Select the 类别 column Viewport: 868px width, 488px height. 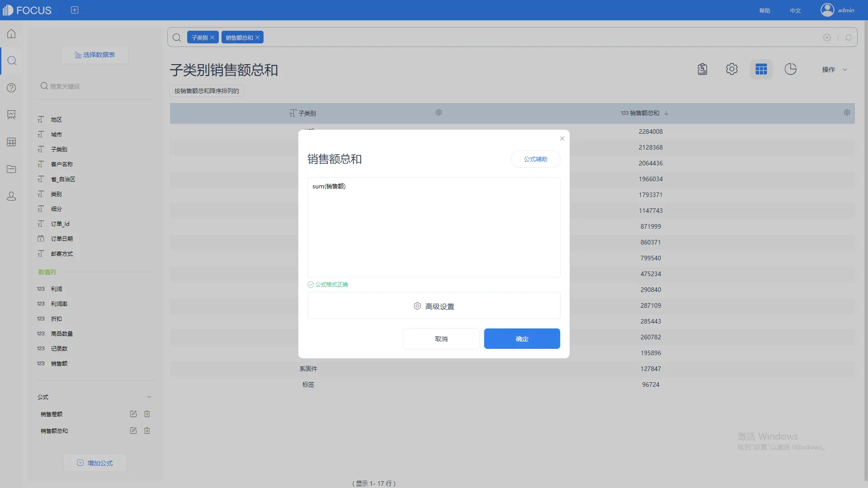click(x=56, y=194)
